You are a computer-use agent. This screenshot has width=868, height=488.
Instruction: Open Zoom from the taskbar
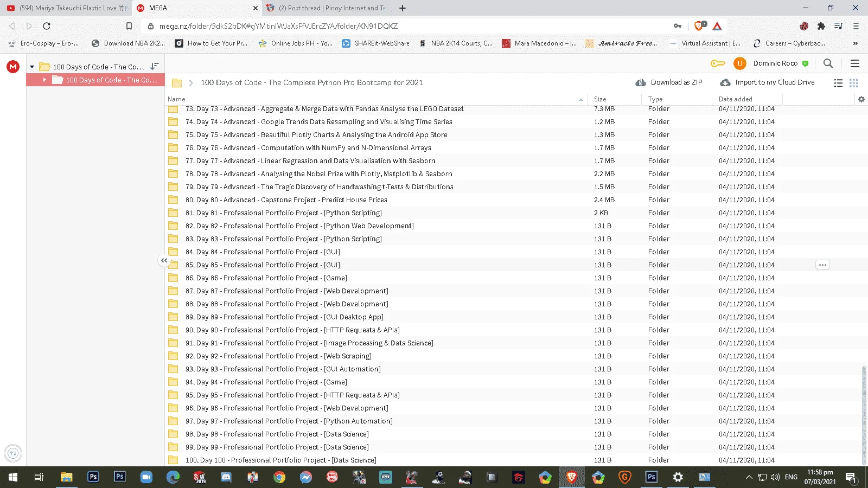146,477
